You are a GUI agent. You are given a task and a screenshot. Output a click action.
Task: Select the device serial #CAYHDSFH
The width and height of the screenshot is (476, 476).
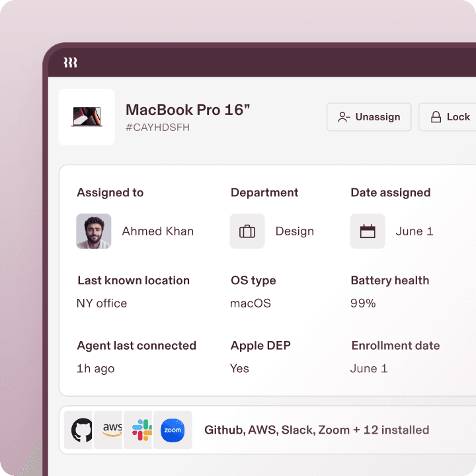click(157, 128)
